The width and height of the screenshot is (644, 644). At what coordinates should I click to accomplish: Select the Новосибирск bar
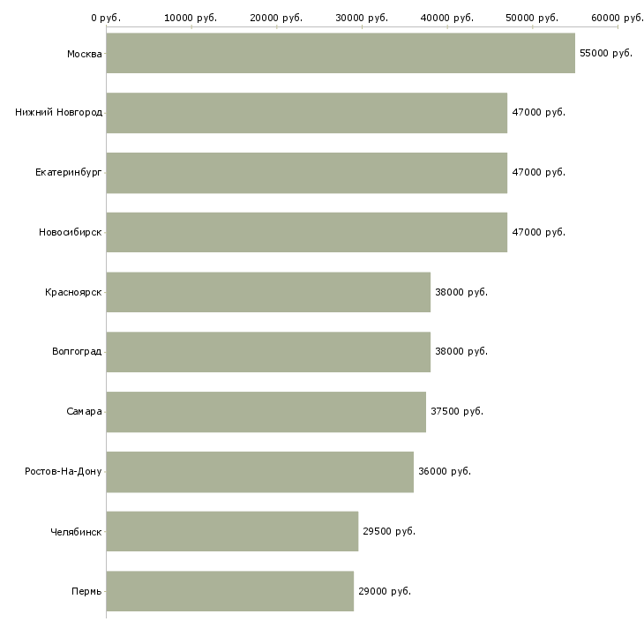pyautogui.click(x=306, y=232)
